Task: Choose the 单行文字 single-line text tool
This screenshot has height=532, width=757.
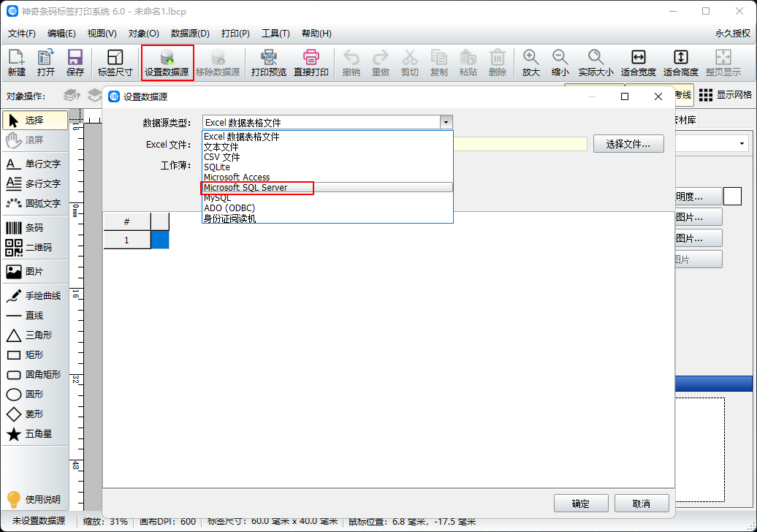Action: [34, 164]
